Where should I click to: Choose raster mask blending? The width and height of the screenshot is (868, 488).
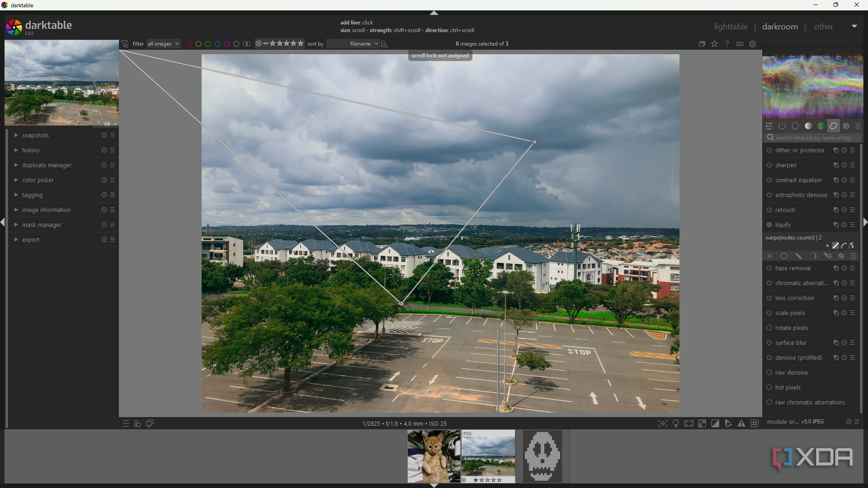tap(841, 256)
